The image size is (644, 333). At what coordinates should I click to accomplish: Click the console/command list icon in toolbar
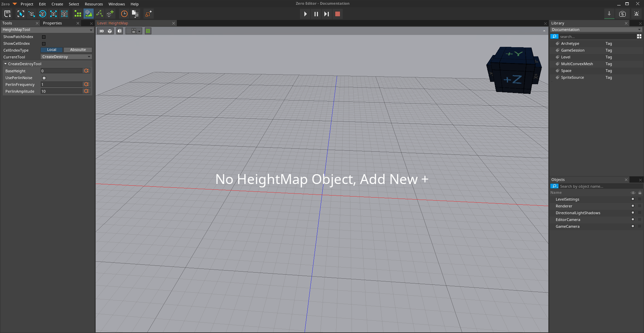tap(7, 14)
